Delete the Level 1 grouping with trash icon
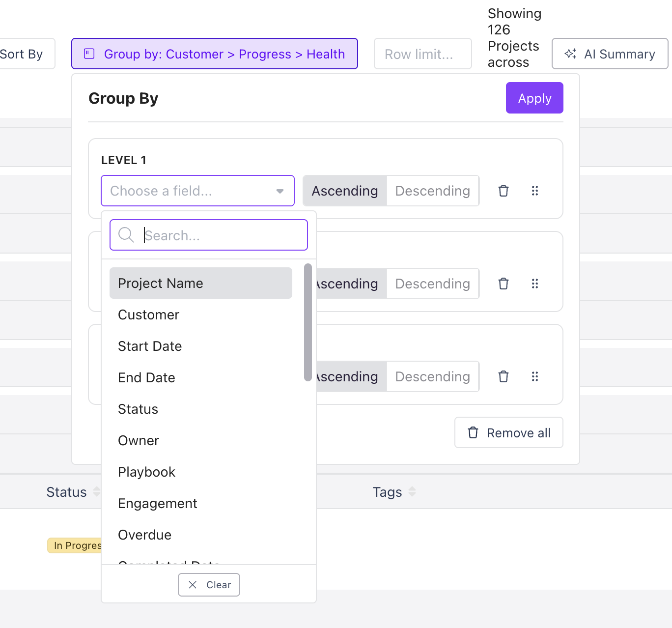 tap(503, 191)
